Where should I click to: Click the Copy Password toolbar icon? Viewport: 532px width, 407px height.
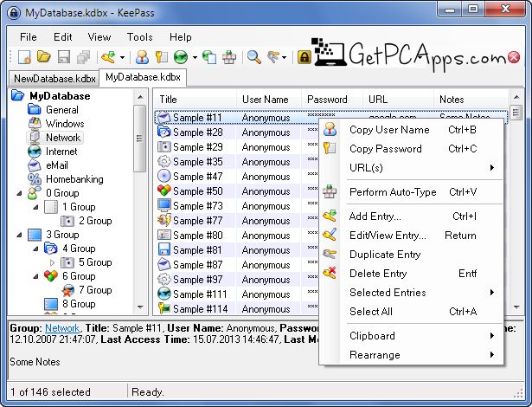(x=162, y=57)
